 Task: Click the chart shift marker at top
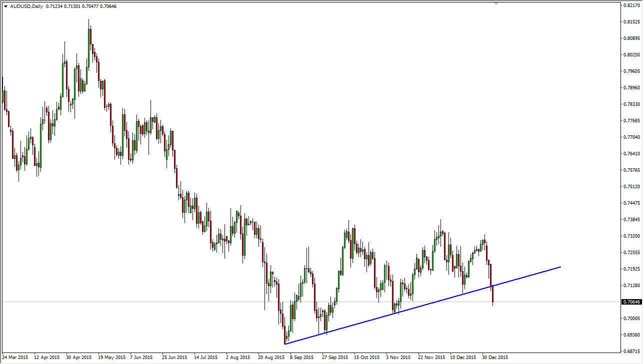pos(496,3)
